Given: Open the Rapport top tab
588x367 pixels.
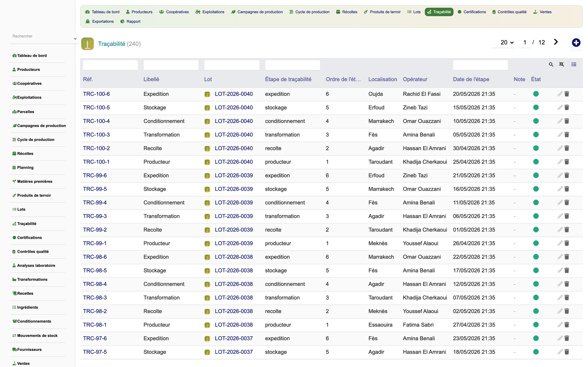Looking at the screenshot, I should pyautogui.click(x=131, y=21).
